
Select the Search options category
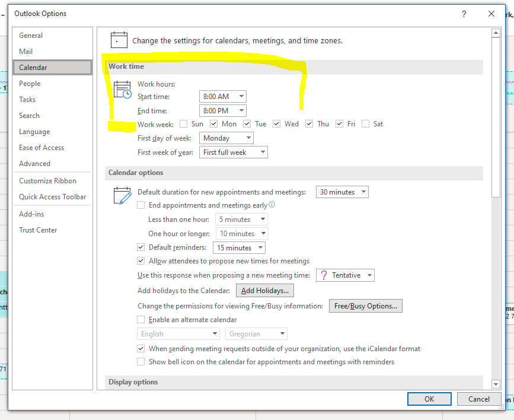pos(52,116)
